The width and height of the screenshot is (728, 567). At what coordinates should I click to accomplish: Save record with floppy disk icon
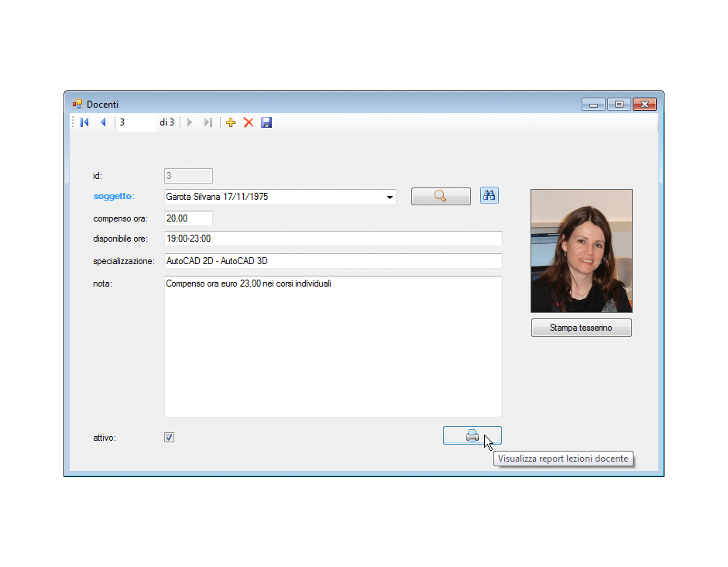click(266, 122)
